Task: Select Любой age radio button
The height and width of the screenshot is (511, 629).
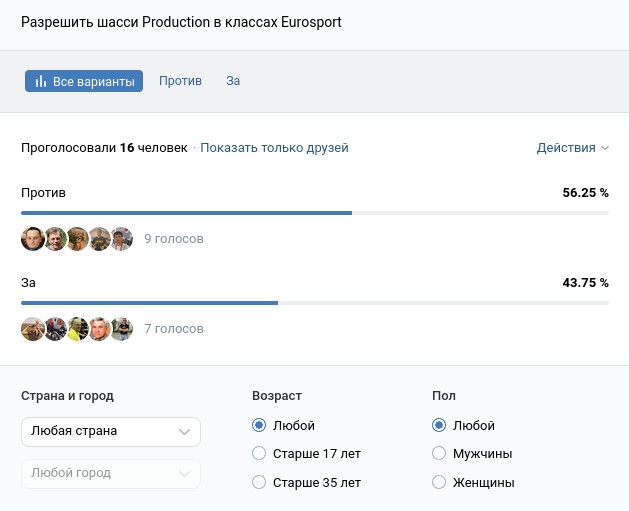Action: (260, 426)
